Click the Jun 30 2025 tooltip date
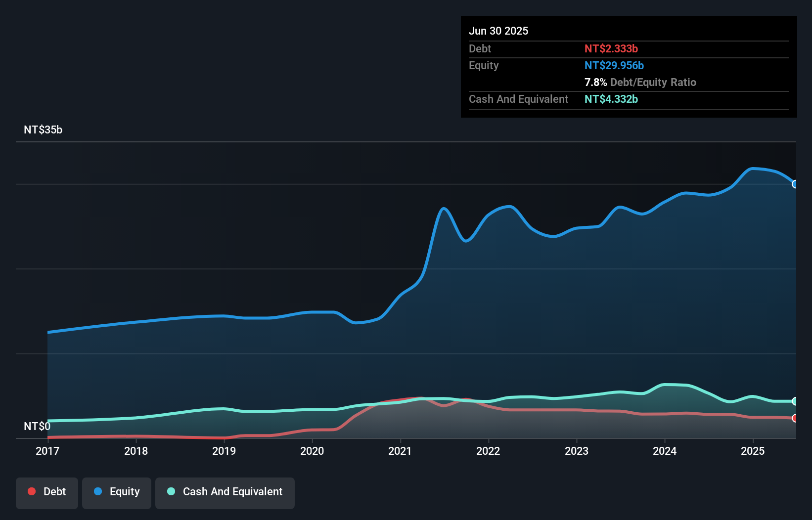Viewport: 812px width, 520px height. tap(498, 31)
